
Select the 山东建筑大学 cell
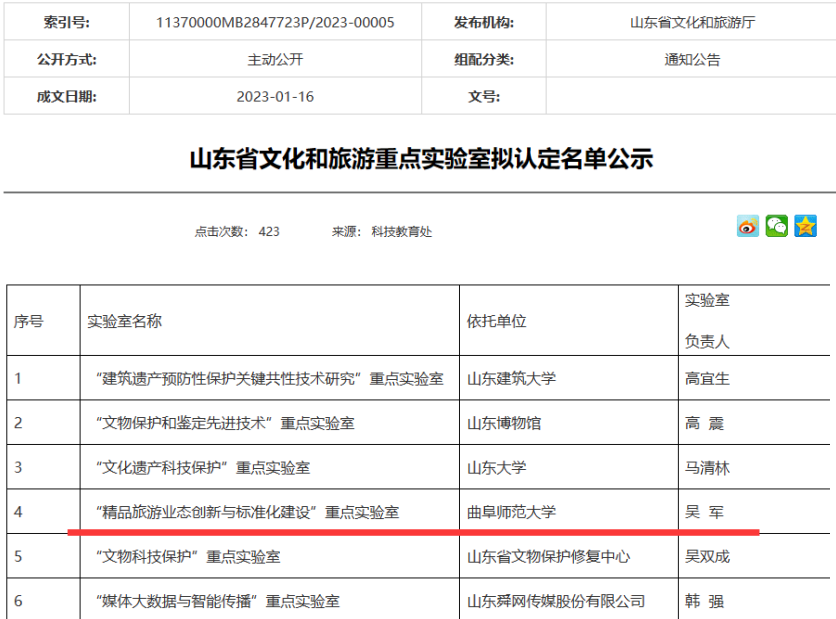pyautogui.click(x=511, y=379)
